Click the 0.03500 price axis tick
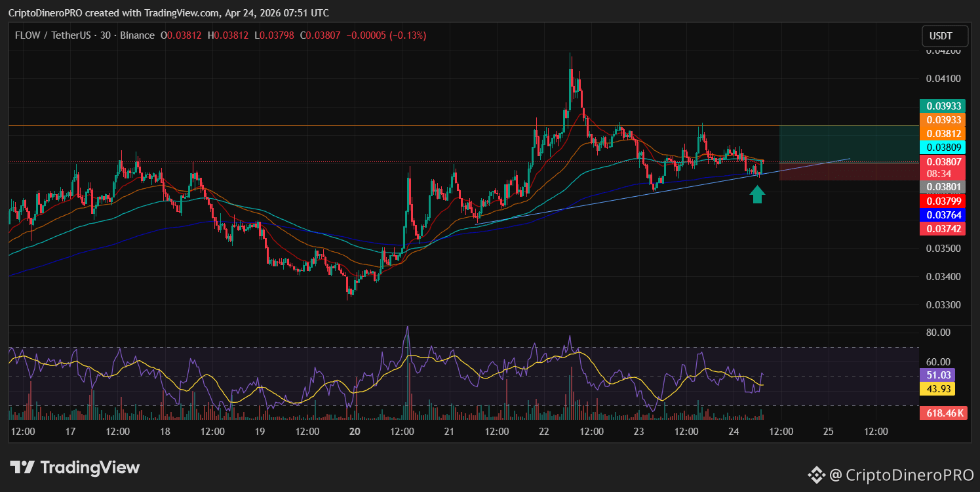The width and height of the screenshot is (980, 492). coord(943,249)
